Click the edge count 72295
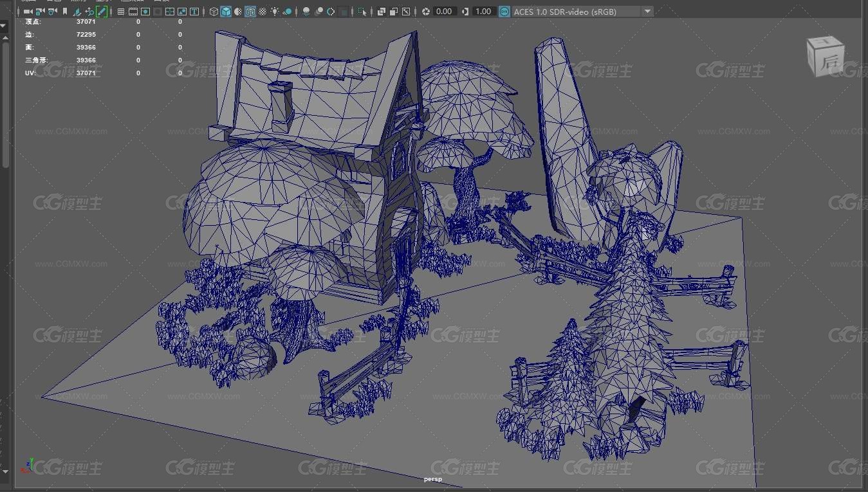868x492 pixels. 86,35
